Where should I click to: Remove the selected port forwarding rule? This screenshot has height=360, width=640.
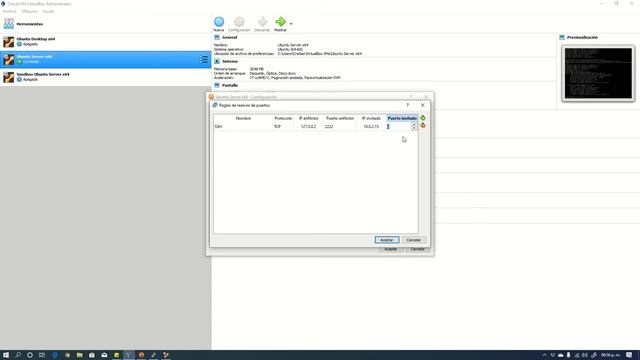coord(423,126)
